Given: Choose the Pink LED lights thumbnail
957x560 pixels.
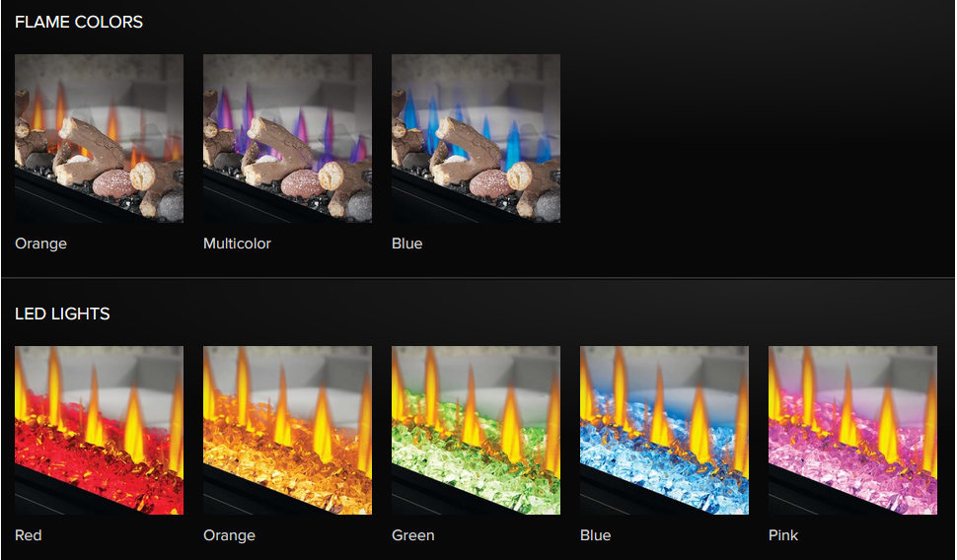Looking at the screenshot, I should tap(852, 430).
